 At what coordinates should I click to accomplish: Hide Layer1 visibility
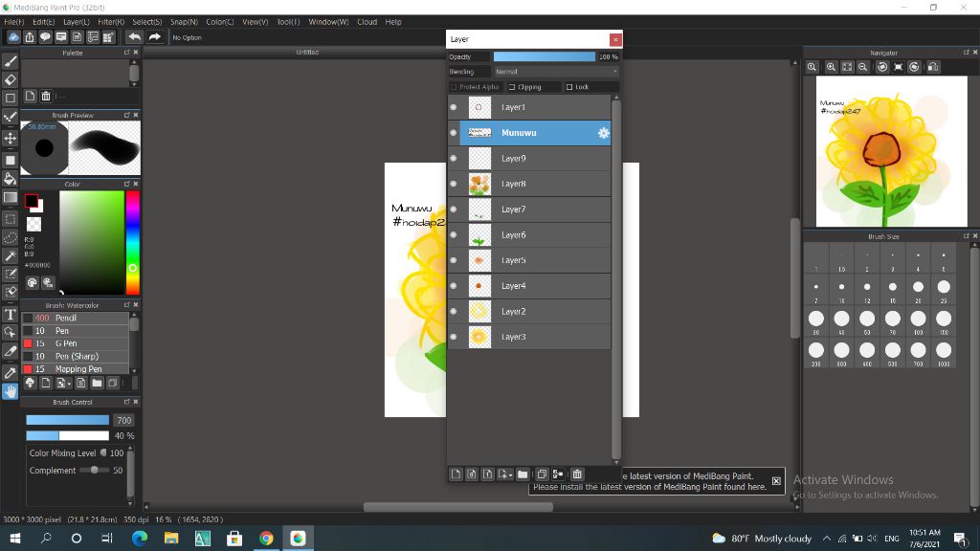coord(454,107)
